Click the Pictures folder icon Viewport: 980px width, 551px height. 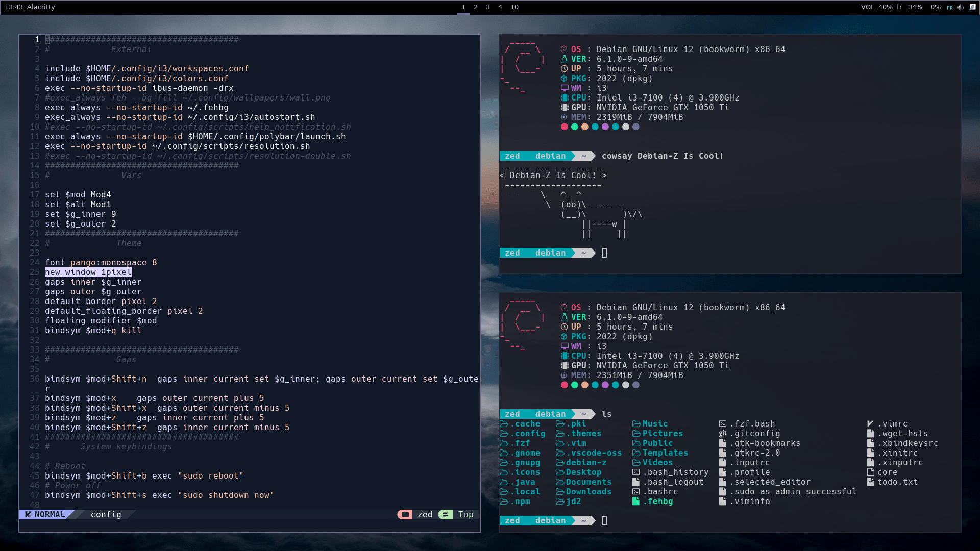tap(637, 433)
